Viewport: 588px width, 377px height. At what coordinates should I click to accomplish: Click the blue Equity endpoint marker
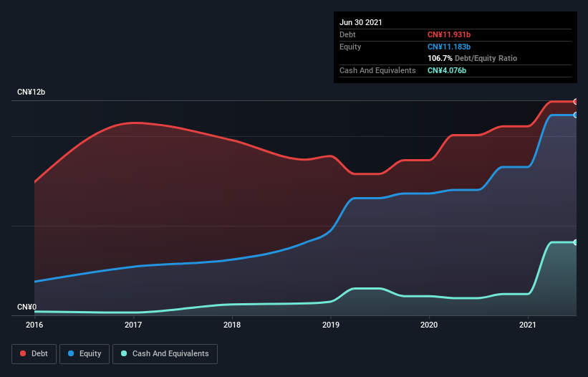(x=576, y=115)
